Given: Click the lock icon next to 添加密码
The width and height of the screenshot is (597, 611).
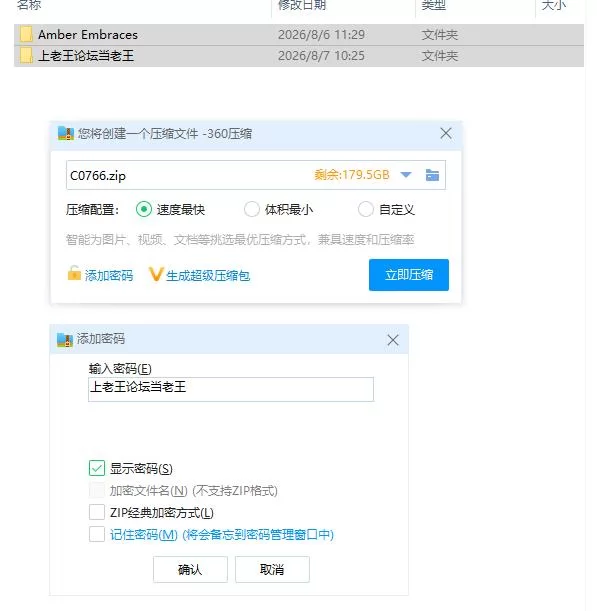Looking at the screenshot, I should (74, 273).
